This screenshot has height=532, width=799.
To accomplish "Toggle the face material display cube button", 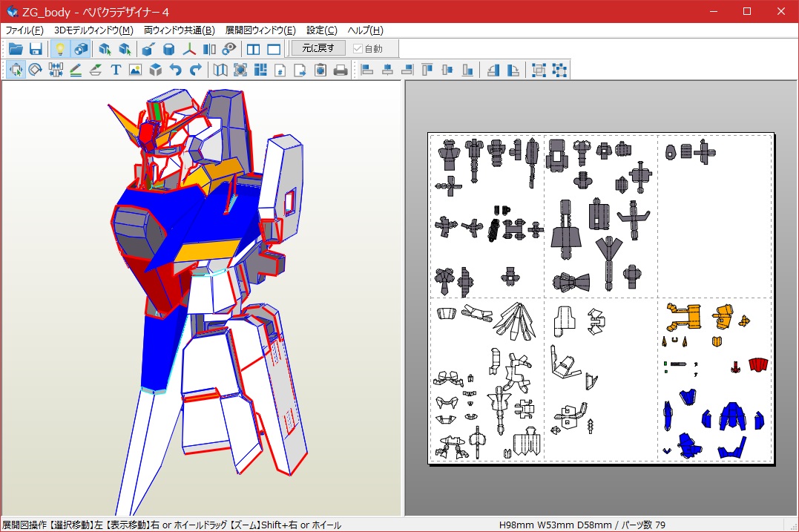I will point(81,49).
